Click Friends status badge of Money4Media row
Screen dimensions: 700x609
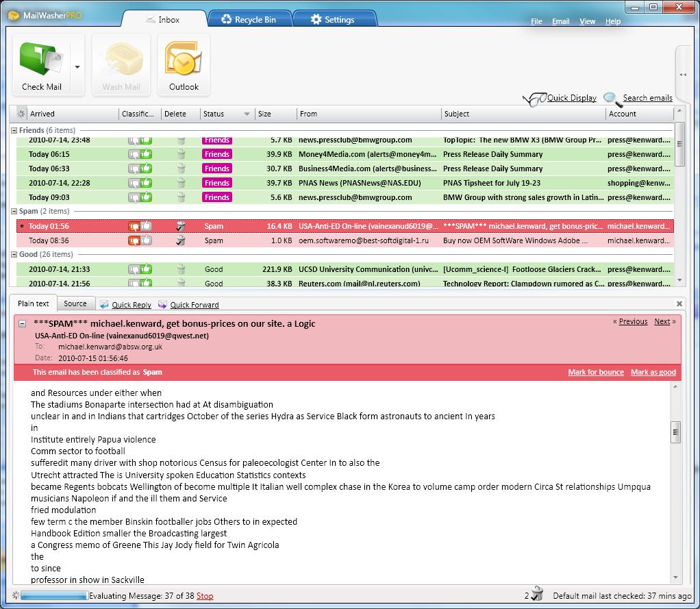coord(217,154)
